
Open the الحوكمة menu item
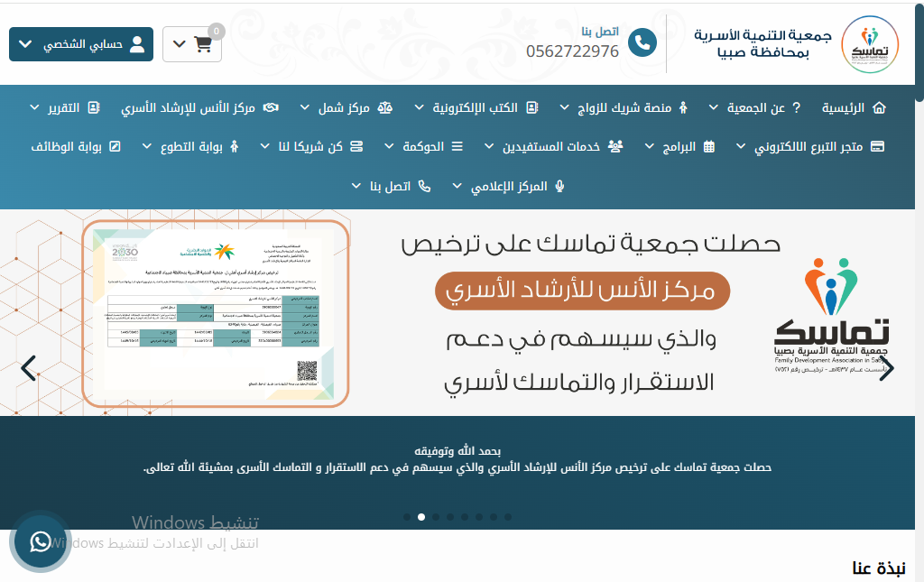point(424,147)
